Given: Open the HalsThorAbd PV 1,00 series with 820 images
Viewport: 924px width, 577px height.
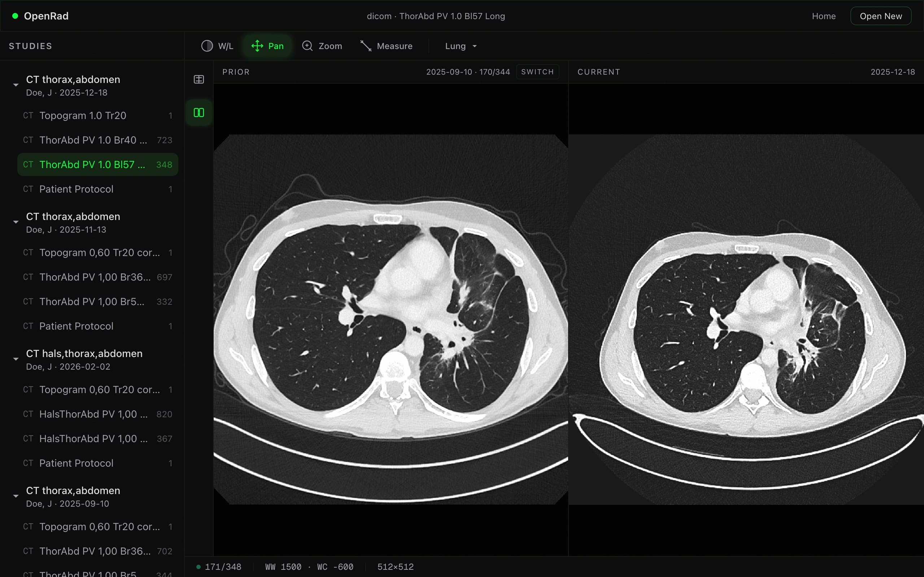Looking at the screenshot, I should pos(93,414).
